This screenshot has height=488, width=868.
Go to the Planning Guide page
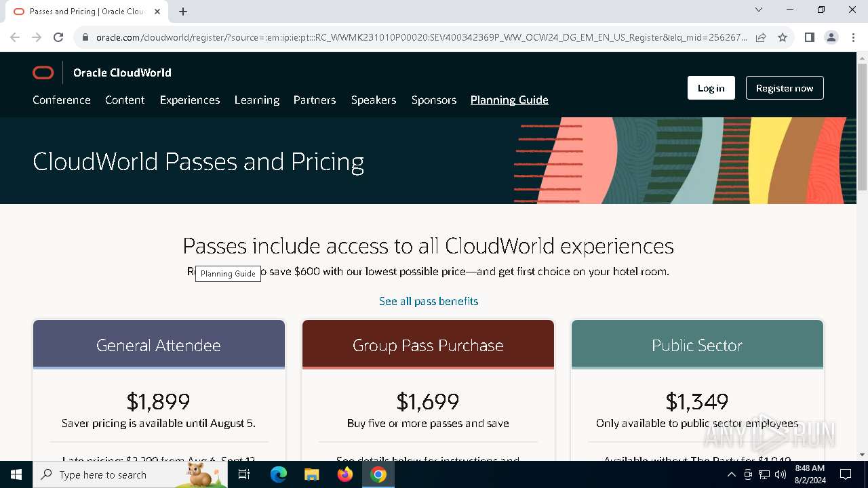(x=509, y=100)
